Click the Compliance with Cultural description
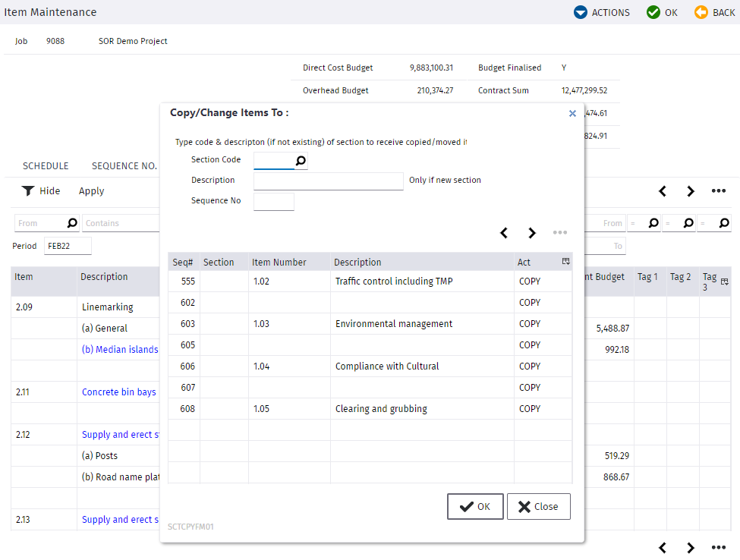The height and width of the screenshot is (560, 740). coord(387,366)
